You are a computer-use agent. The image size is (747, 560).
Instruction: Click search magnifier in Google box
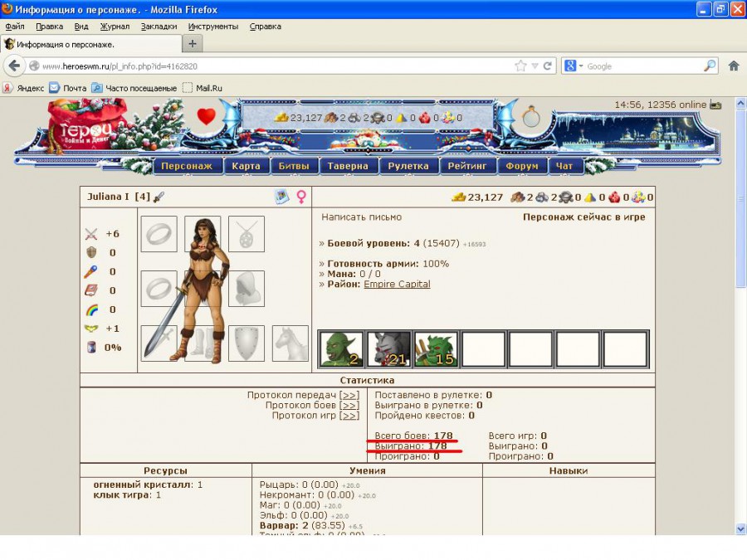pos(710,66)
